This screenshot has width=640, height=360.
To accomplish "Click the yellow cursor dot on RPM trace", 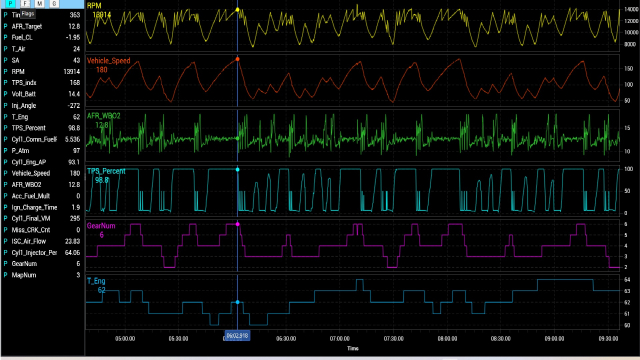I will point(238,10).
